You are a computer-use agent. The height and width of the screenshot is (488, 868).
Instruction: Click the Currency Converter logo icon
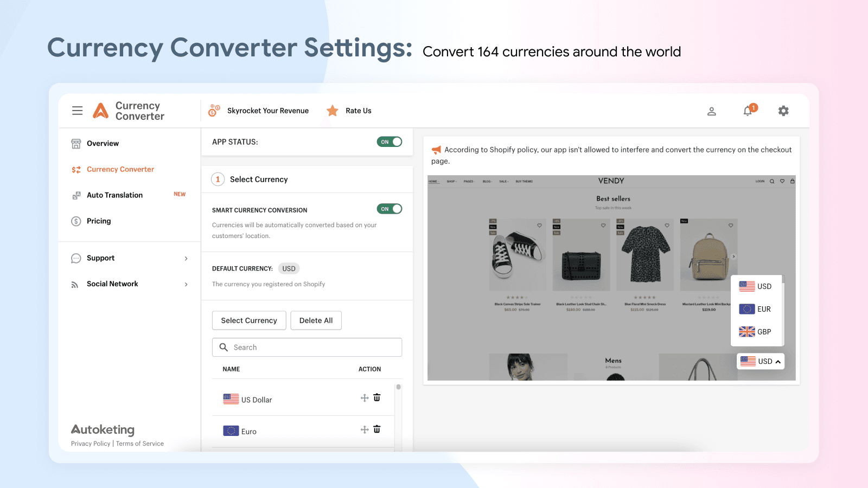pos(101,111)
